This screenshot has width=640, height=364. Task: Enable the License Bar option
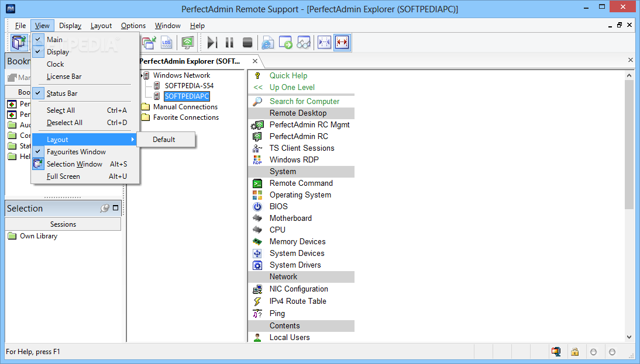point(85,76)
